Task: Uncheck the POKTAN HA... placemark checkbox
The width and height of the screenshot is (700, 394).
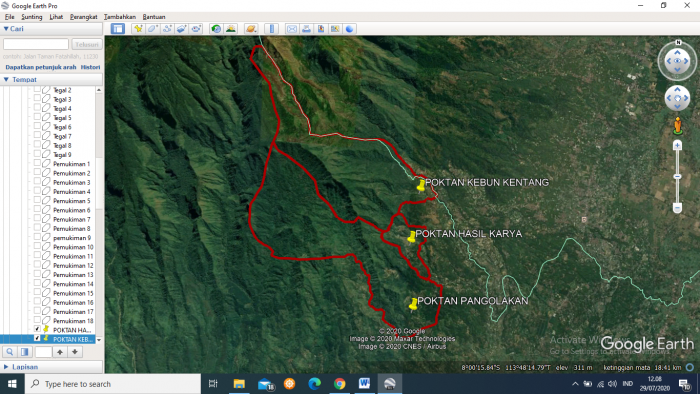Action: 37,330
